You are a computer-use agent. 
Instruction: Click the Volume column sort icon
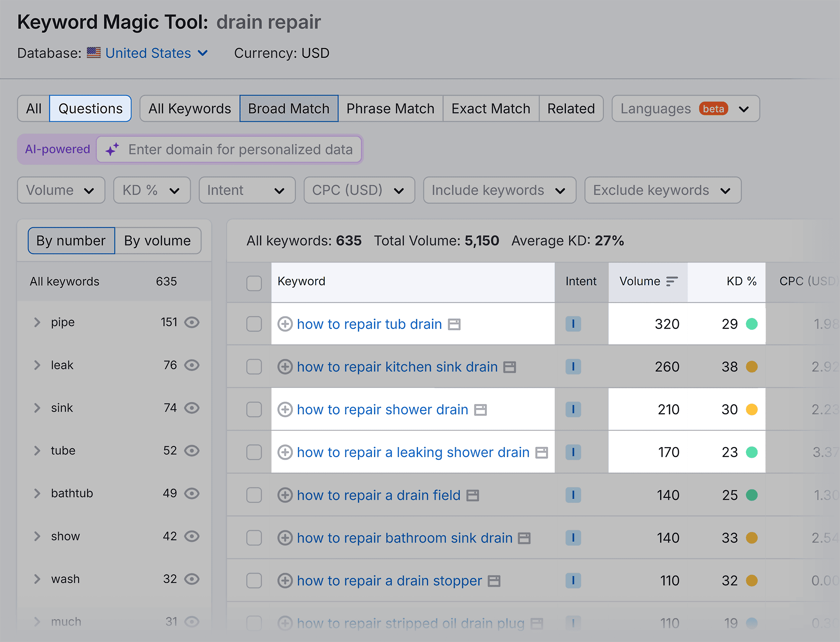tap(672, 281)
